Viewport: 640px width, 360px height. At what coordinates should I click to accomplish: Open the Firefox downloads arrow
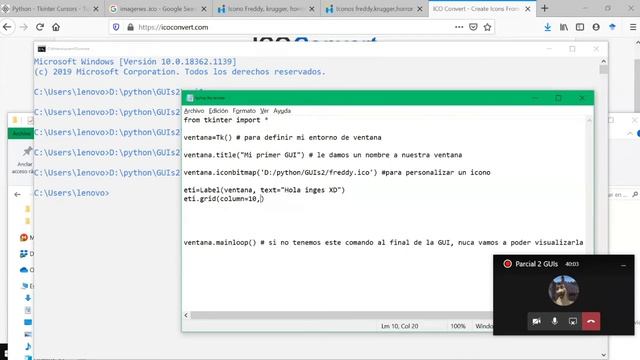pyautogui.click(x=547, y=27)
